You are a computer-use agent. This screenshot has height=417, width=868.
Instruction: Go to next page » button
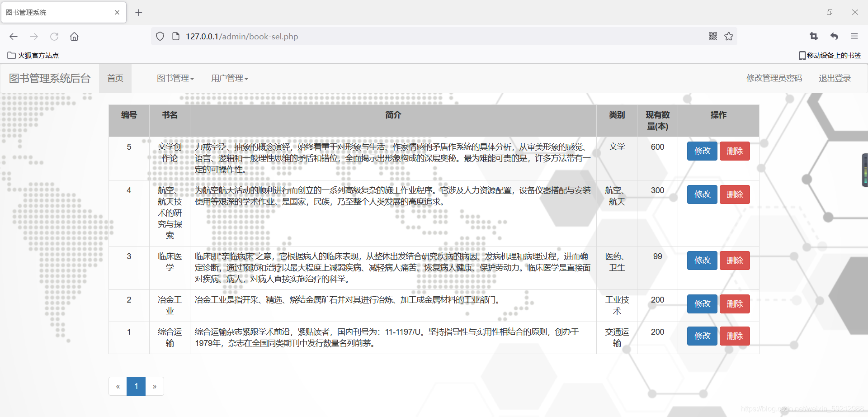point(155,386)
